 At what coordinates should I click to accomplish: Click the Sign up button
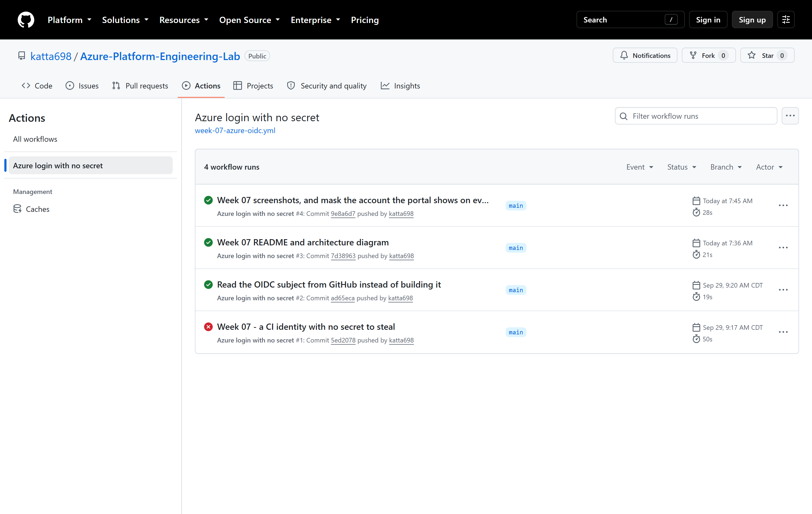tap(752, 19)
